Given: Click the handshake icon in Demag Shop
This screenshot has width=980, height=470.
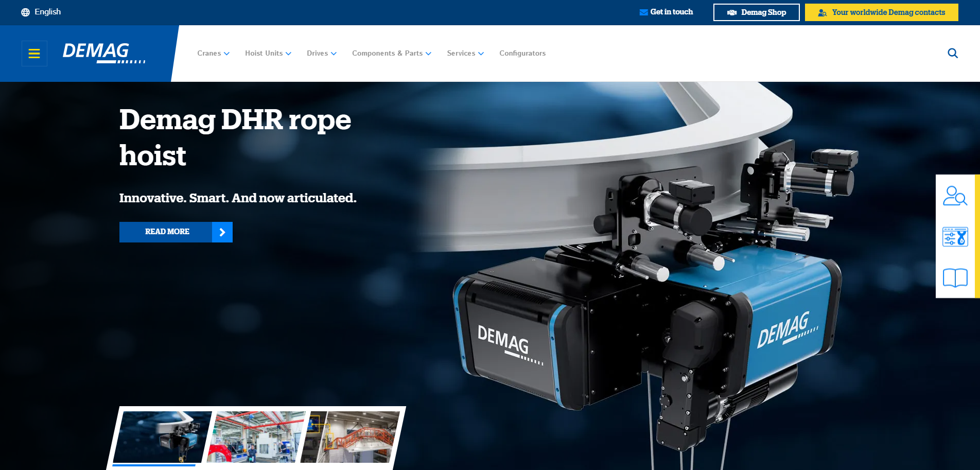Looking at the screenshot, I should [x=732, y=12].
